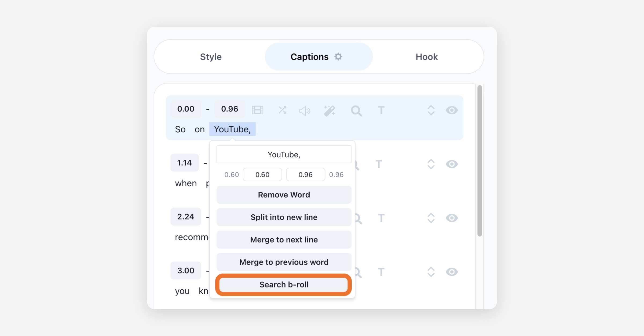Click the captions list vertical scrollbar
The image size is (644, 336).
coord(480,161)
